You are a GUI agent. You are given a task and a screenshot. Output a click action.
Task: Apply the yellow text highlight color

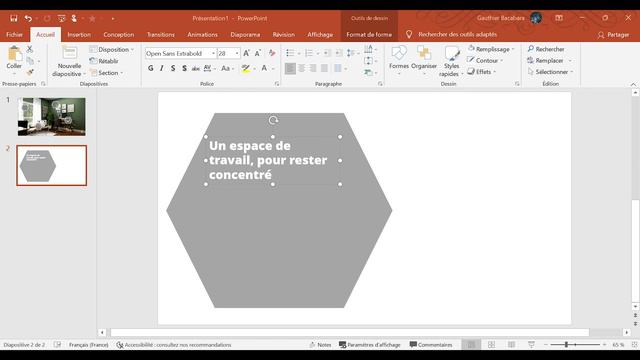click(246, 68)
